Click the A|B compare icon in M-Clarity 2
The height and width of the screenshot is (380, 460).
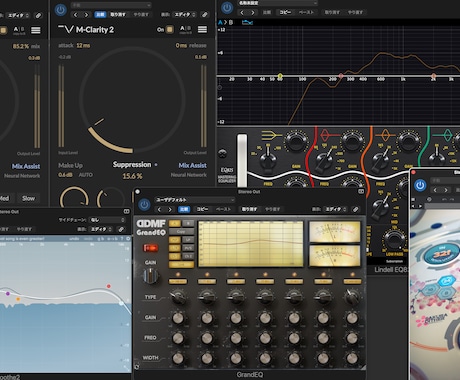(186, 29)
